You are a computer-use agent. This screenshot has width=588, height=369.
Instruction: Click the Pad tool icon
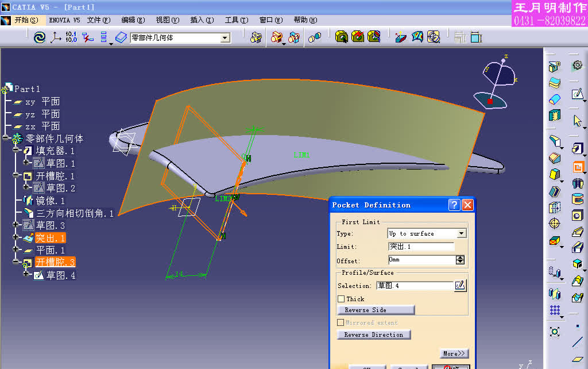pos(577,148)
